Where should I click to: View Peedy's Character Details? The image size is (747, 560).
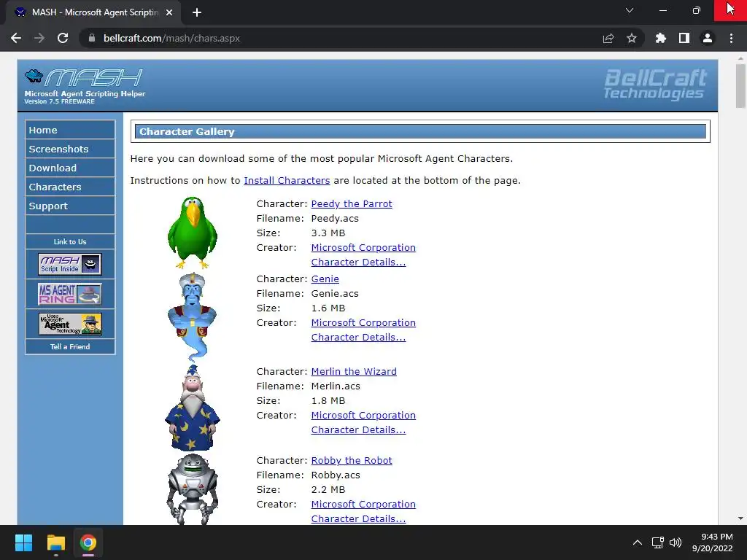358,262
